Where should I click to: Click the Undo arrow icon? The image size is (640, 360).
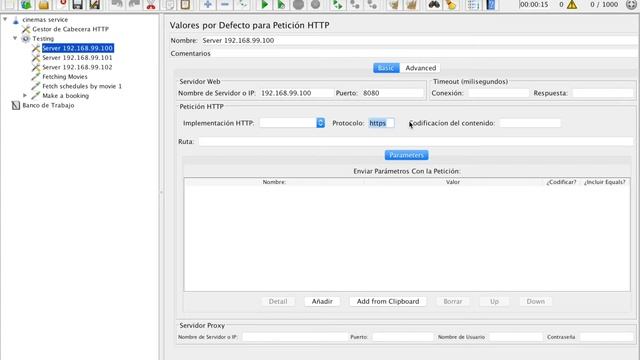(117, 4)
